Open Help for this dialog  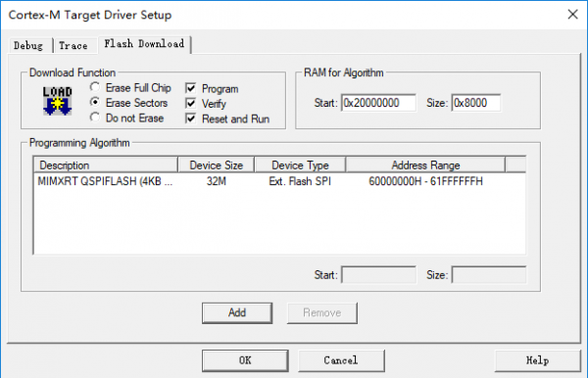point(537,360)
